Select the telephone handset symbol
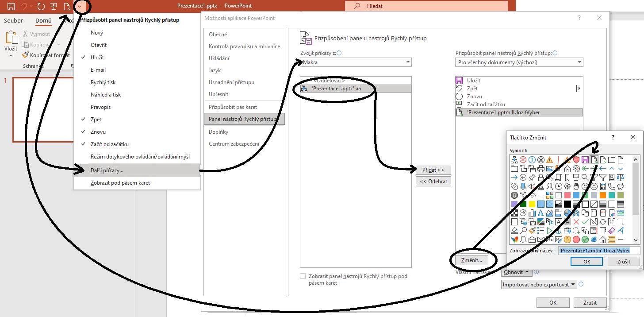Screen dimensions: 644x317 pos(612,186)
